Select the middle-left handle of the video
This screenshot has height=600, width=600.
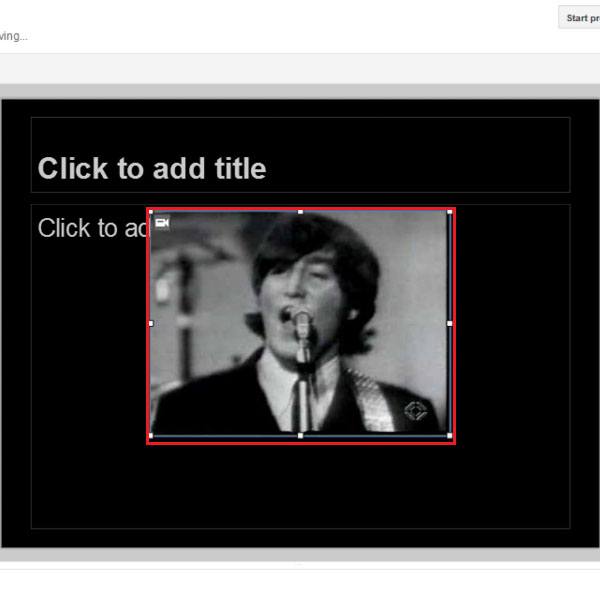click(151, 324)
